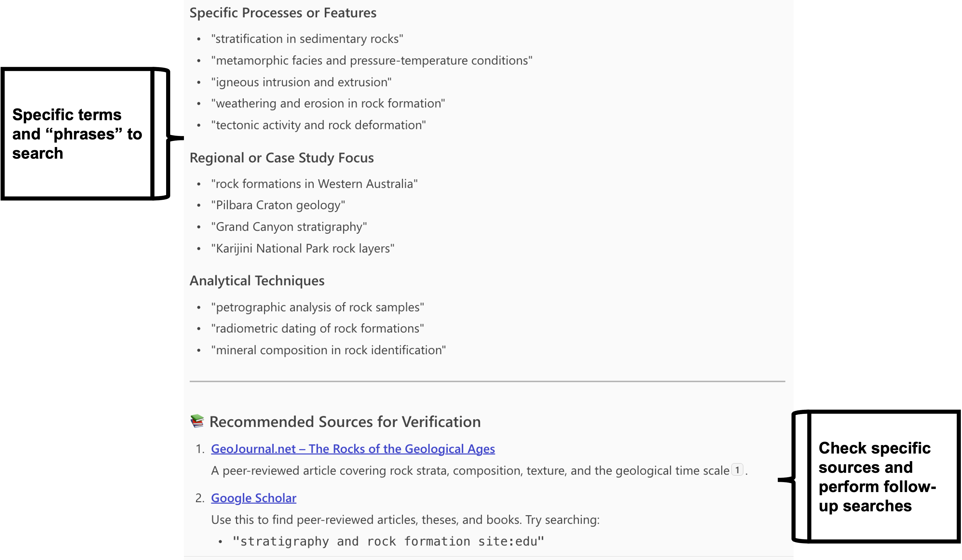This screenshot has width=962, height=560.
Task: Click "igneous intrusion and extrusion" bullet text
Action: (301, 82)
